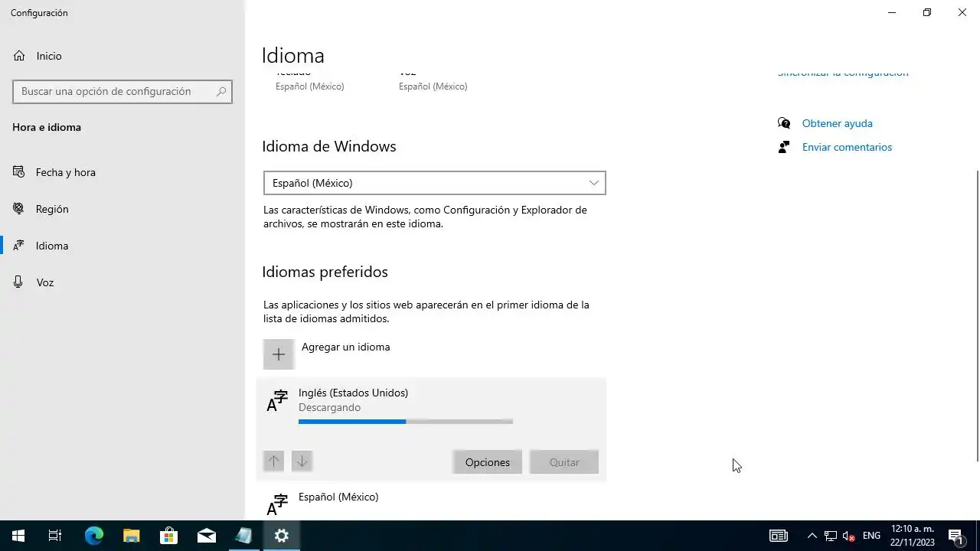Click the network tray icon
Viewport: 980px width, 551px height.
tap(831, 536)
